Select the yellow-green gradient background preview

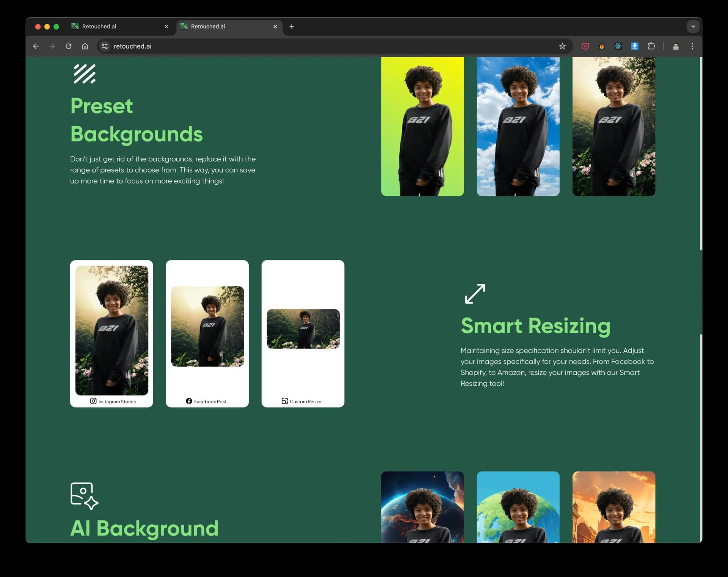pyautogui.click(x=422, y=127)
